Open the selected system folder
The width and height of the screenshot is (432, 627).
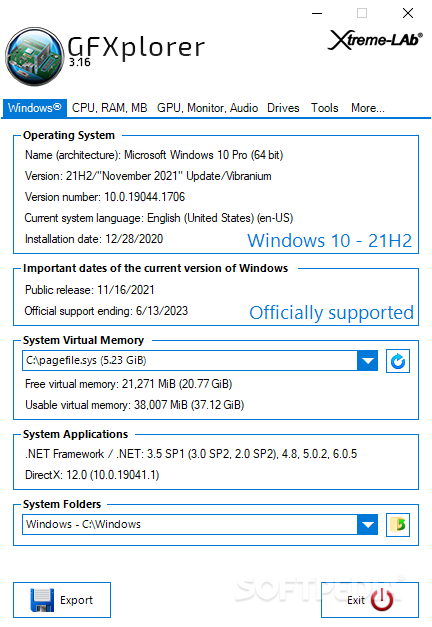tap(398, 525)
